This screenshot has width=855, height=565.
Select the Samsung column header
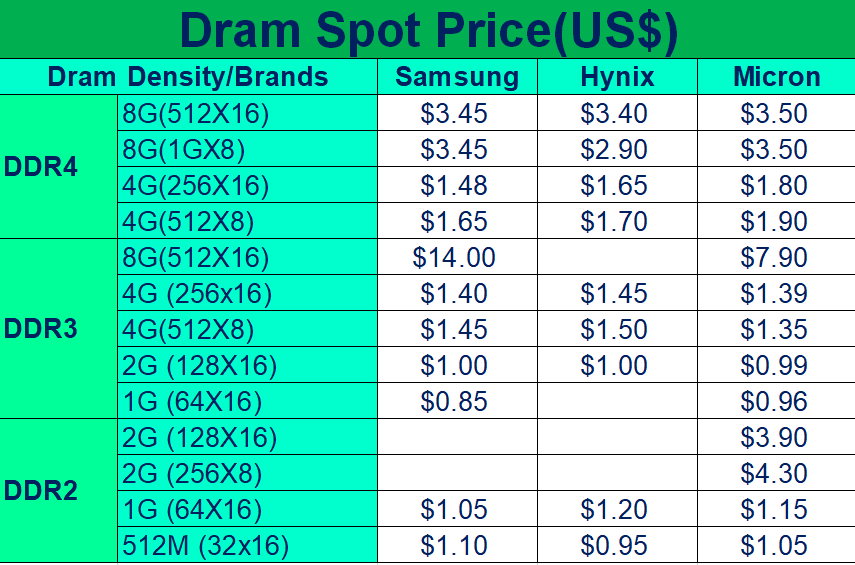[x=457, y=77]
